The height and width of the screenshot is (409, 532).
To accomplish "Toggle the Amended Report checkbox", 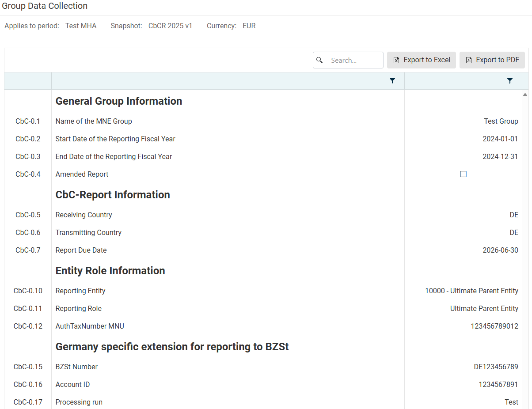I will pyautogui.click(x=463, y=174).
